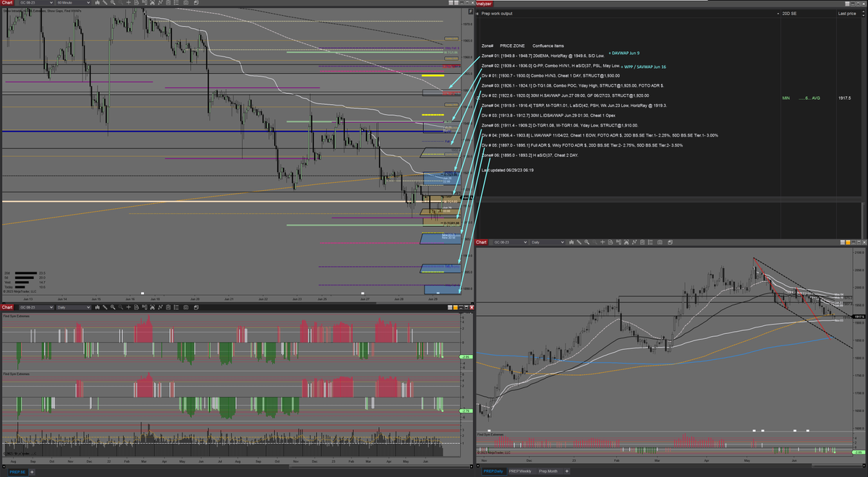Click properties list icon on PREP:Daily chart

pos(650,242)
